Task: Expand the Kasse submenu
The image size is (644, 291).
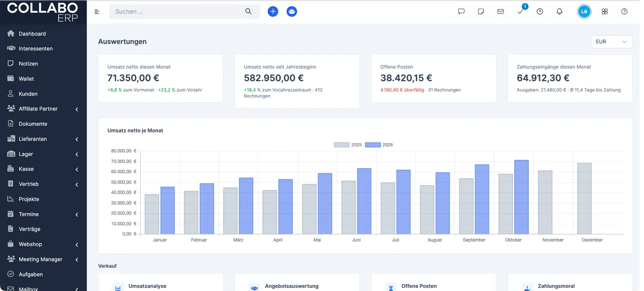Action: tap(77, 170)
